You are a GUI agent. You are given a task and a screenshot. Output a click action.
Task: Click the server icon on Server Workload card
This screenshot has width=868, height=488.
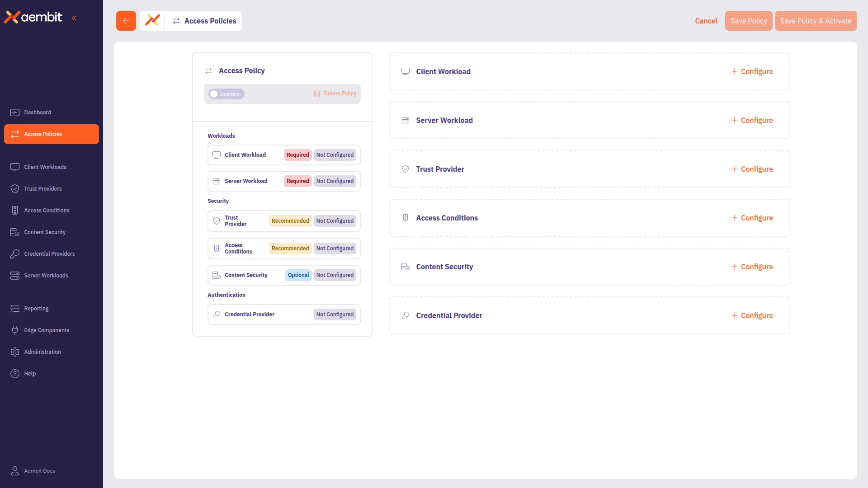406,120
